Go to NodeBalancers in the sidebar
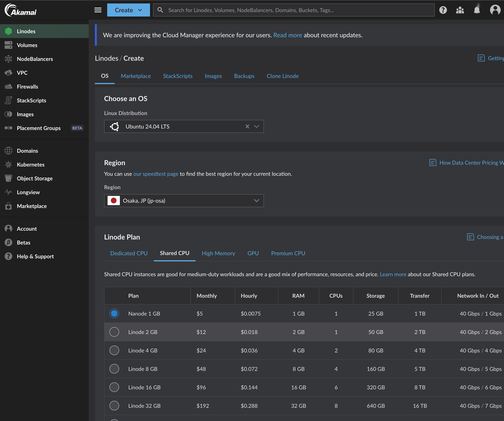 [x=35, y=59]
